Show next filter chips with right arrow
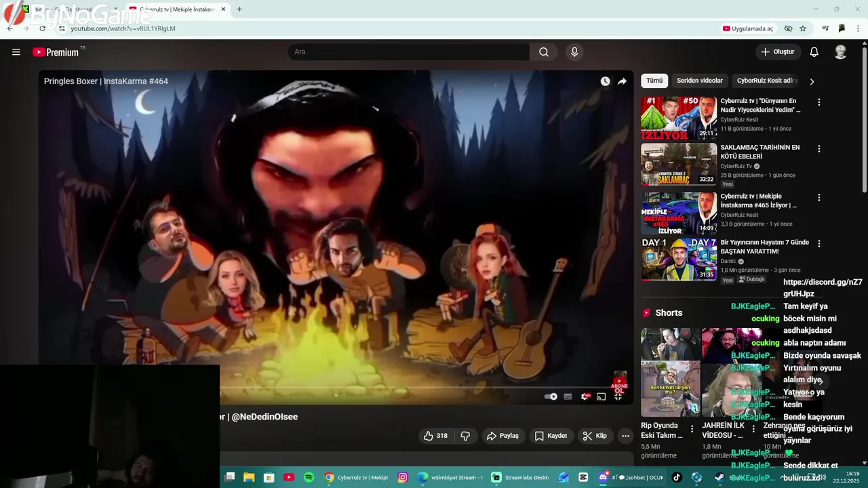The width and height of the screenshot is (868, 488). 812,81
